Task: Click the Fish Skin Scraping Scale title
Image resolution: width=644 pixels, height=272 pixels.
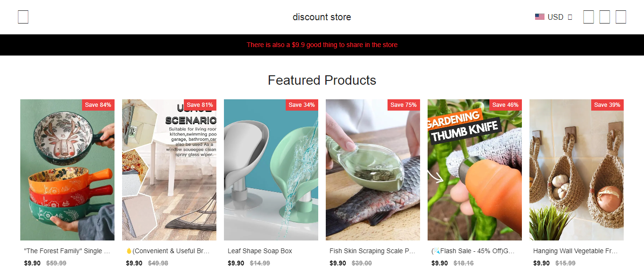Action: point(372,251)
